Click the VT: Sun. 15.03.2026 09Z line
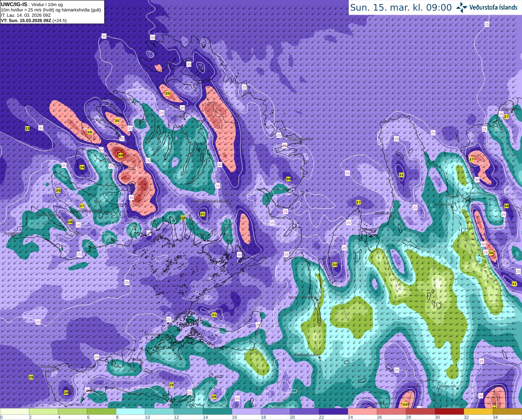The image size is (522, 420). pyautogui.click(x=33, y=20)
